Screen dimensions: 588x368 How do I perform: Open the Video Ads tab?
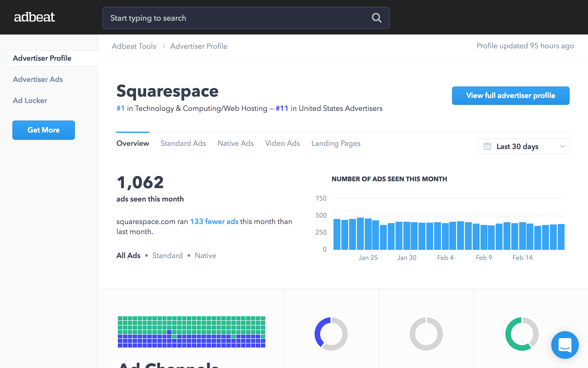(x=282, y=143)
